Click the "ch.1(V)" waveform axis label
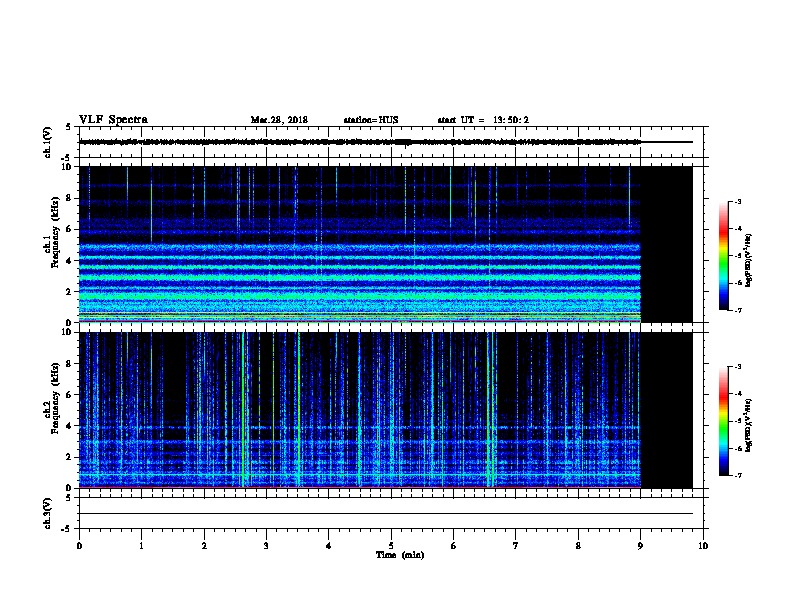This screenshot has width=792, height=612. (47, 142)
